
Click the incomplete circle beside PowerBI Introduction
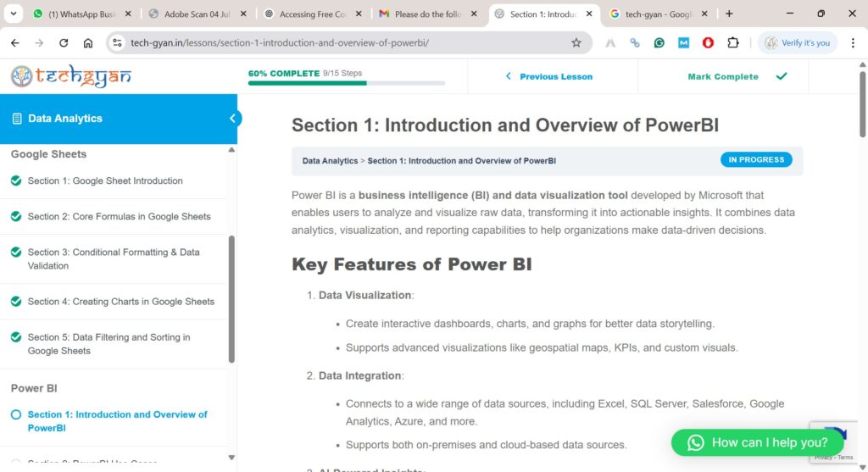coord(16,414)
